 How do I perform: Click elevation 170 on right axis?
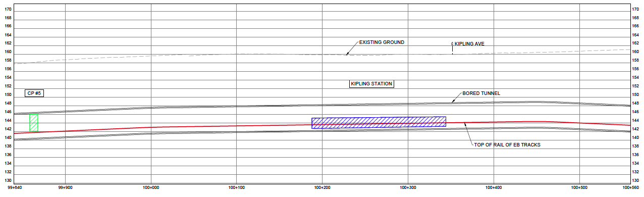click(x=635, y=9)
